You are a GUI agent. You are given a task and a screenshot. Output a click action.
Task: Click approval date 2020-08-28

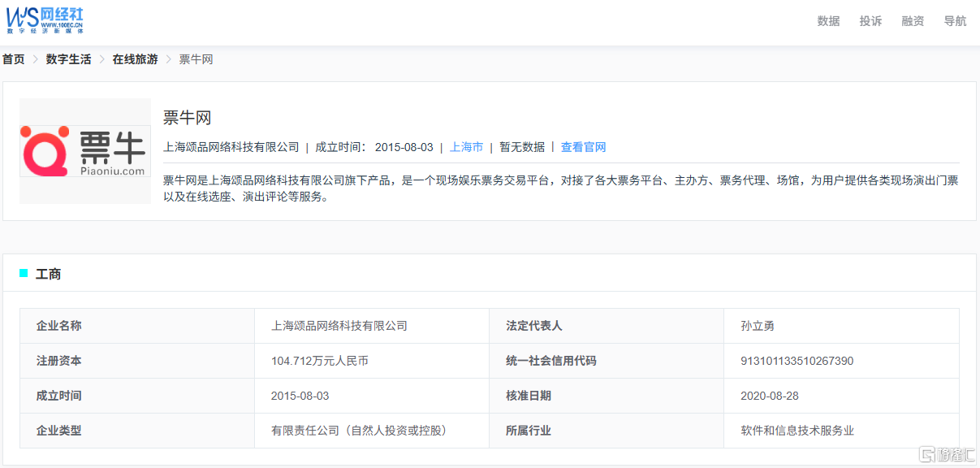pyautogui.click(x=770, y=396)
